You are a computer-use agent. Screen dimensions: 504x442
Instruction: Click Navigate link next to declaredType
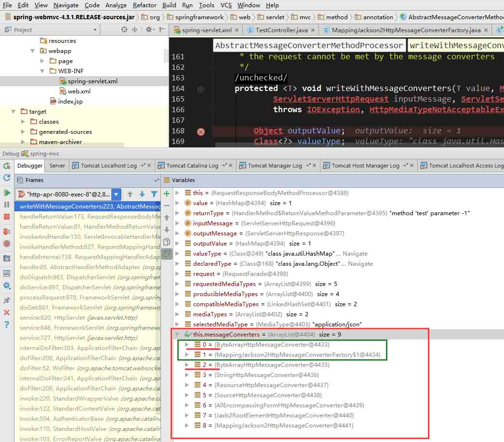pos(360,264)
